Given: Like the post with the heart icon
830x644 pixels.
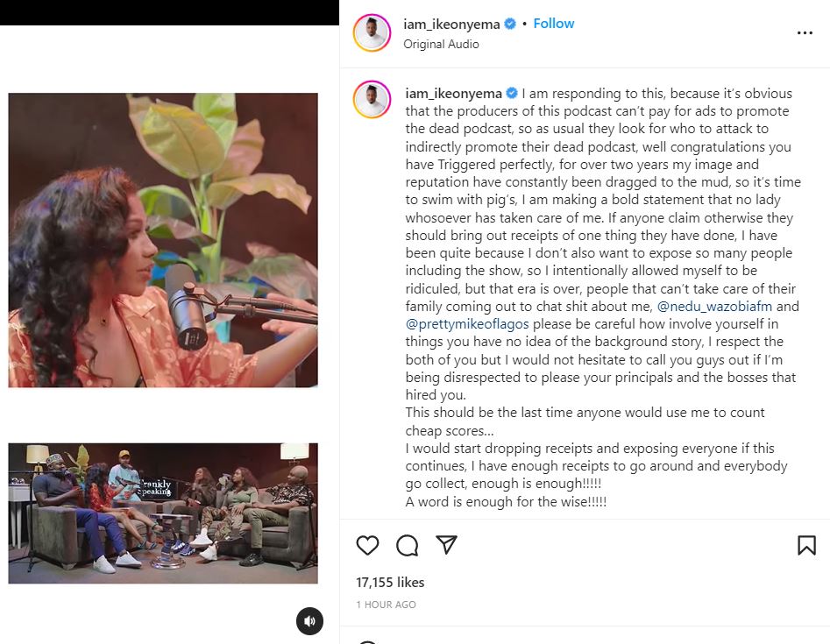Looking at the screenshot, I should coord(368,546).
